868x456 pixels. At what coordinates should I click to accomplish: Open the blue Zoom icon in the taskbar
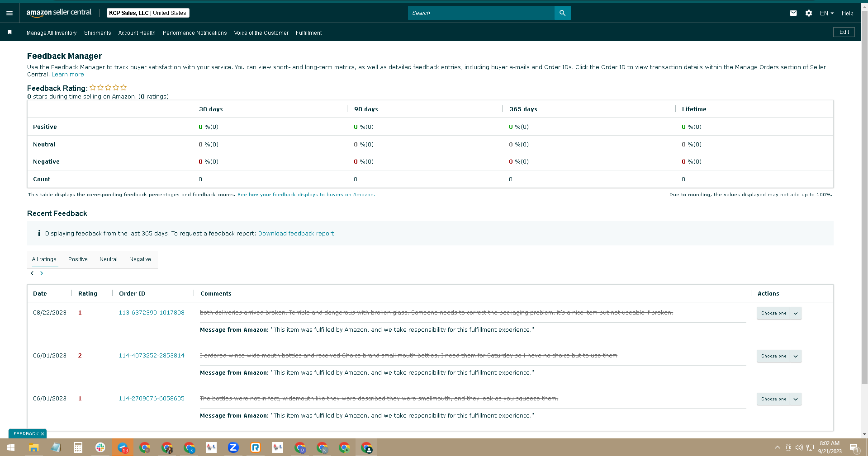pyautogui.click(x=233, y=447)
